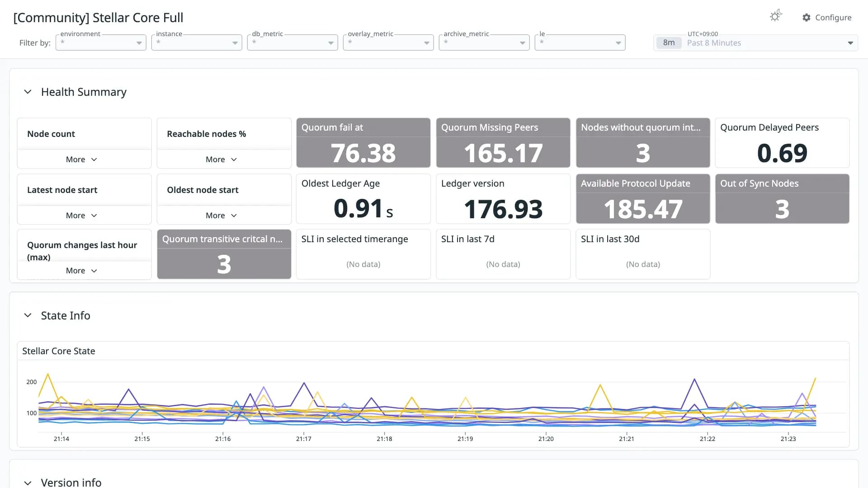The height and width of the screenshot is (488, 868).
Task: Toggle the dark/light theme icon
Action: (x=776, y=16)
